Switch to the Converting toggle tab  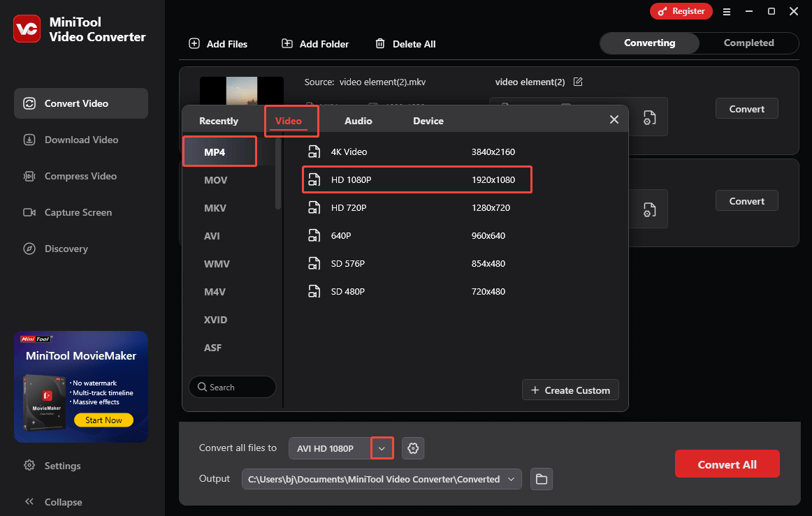click(x=649, y=43)
